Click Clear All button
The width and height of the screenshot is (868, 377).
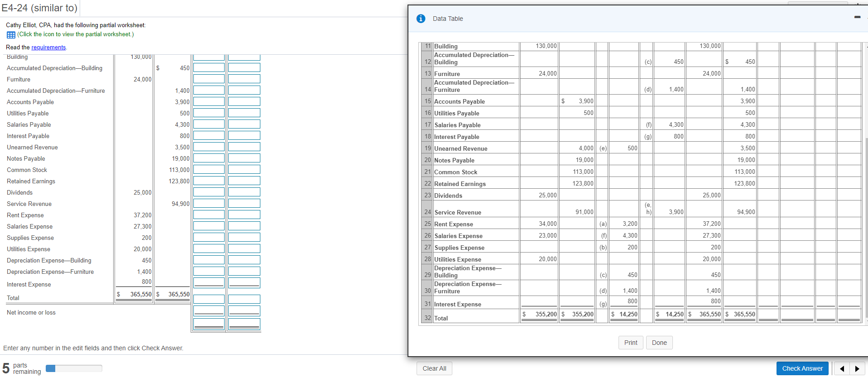tap(434, 368)
